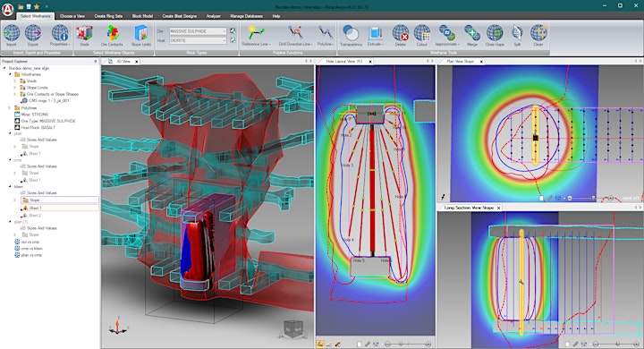
Task: Use the Merge wireframes tool
Action: tap(472, 35)
